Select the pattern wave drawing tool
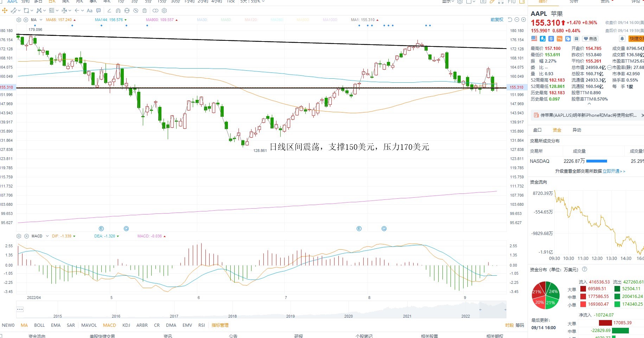The width and height of the screenshot is (644, 338). click(39, 11)
